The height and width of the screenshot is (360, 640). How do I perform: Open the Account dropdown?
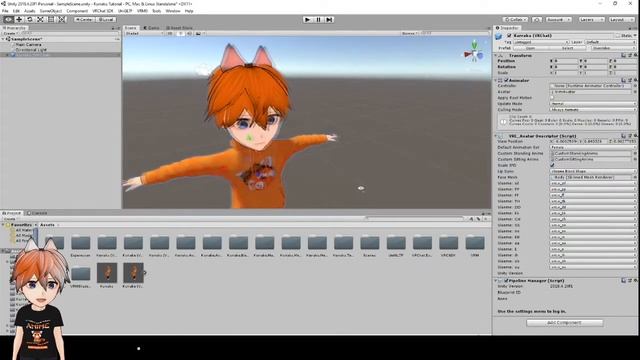tap(558, 19)
